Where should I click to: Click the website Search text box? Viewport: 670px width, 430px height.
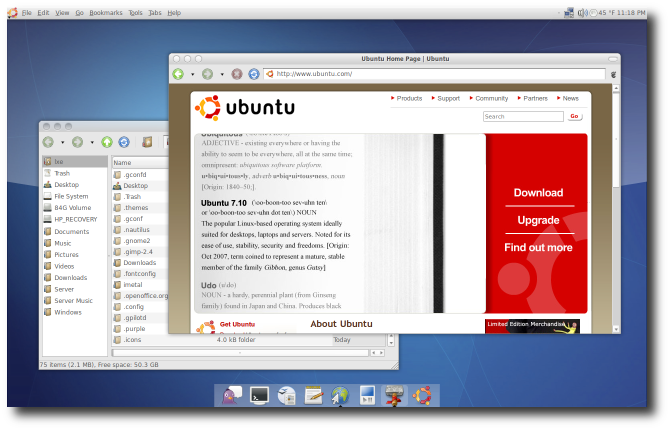point(523,116)
